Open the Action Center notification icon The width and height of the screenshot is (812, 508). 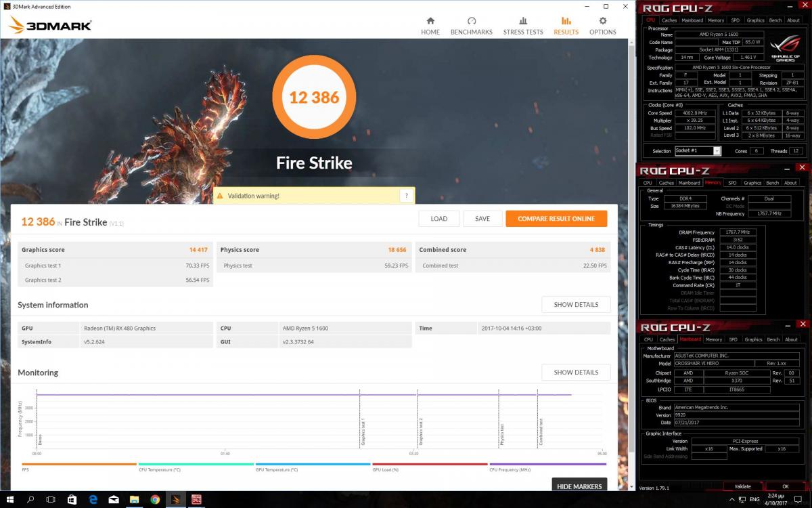(x=798, y=499)
